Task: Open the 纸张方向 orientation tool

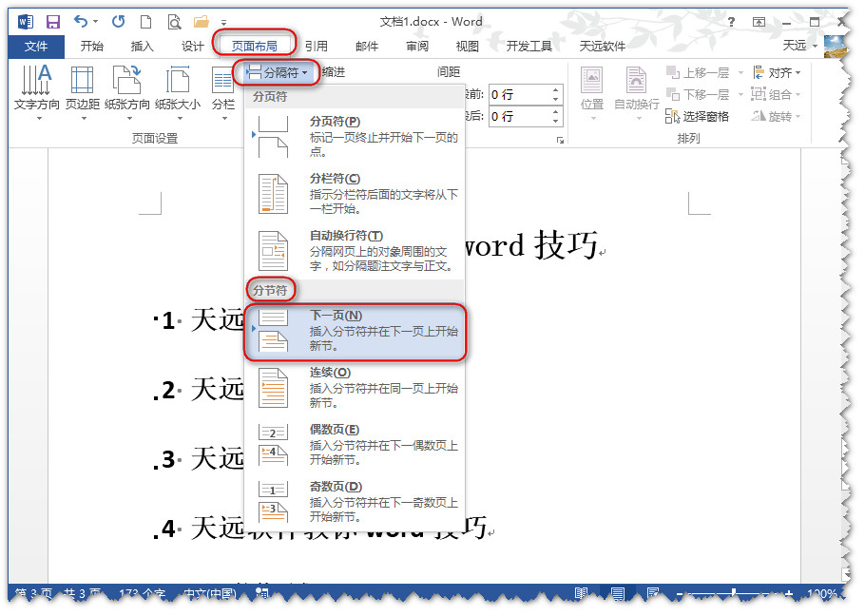Action: [x=127, y=92]
